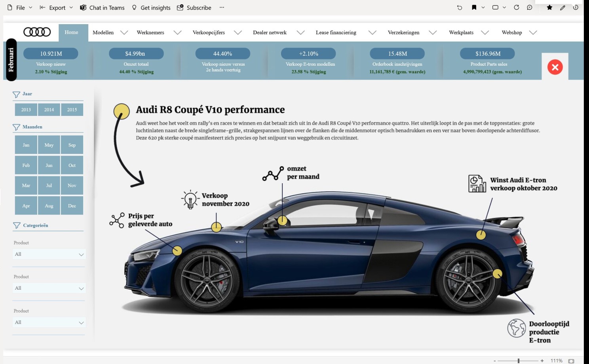Click the zoom in plus button
This screenshot has height=364, width=589.
pos(542,361)
